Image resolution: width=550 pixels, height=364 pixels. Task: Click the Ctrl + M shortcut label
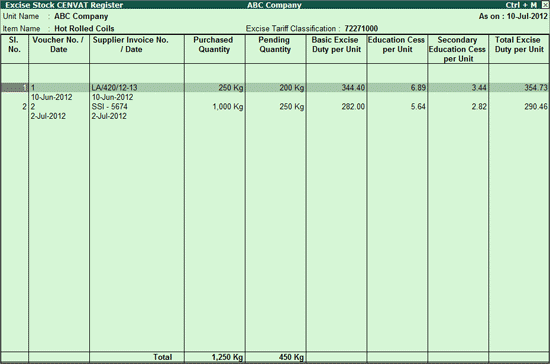click(x=521, y=5)
